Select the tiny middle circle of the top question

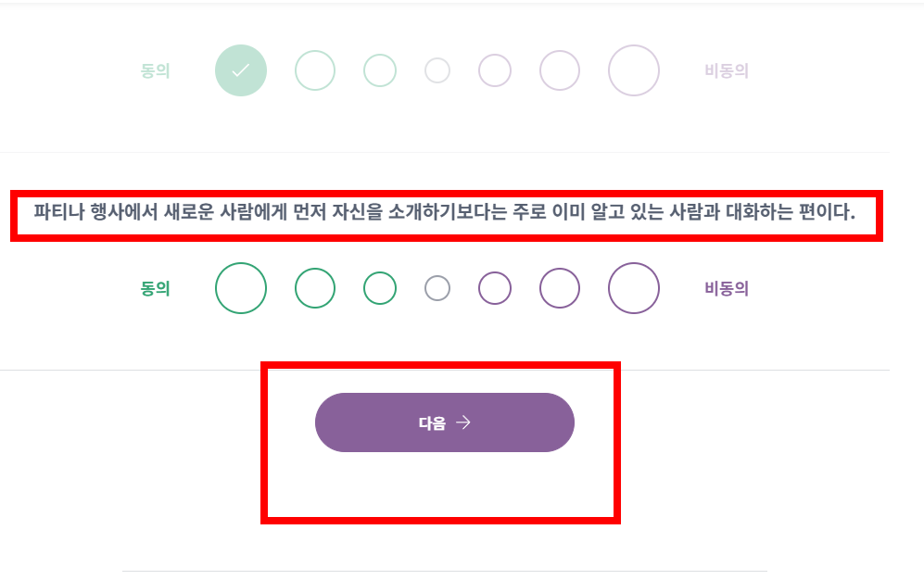[437, 69]
